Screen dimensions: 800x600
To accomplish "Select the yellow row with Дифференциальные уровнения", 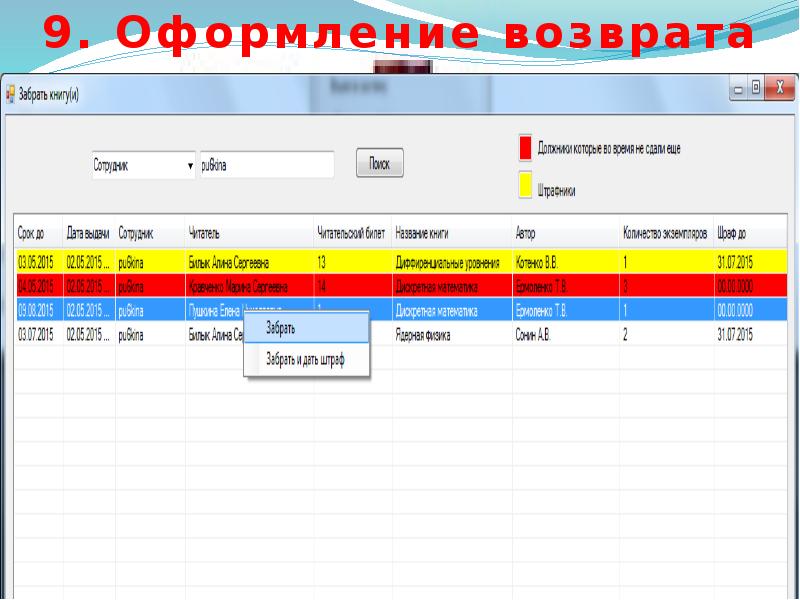I will coord(402,262).
